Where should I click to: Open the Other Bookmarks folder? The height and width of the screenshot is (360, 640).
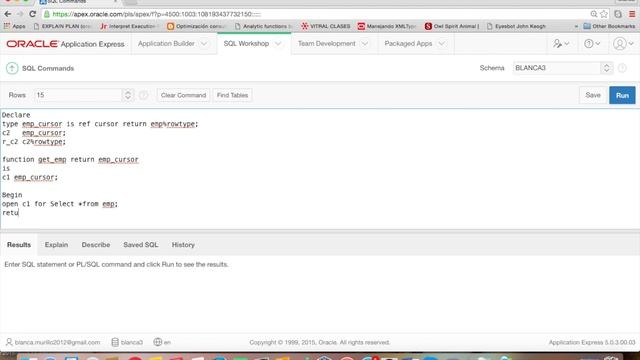point(609,26)
